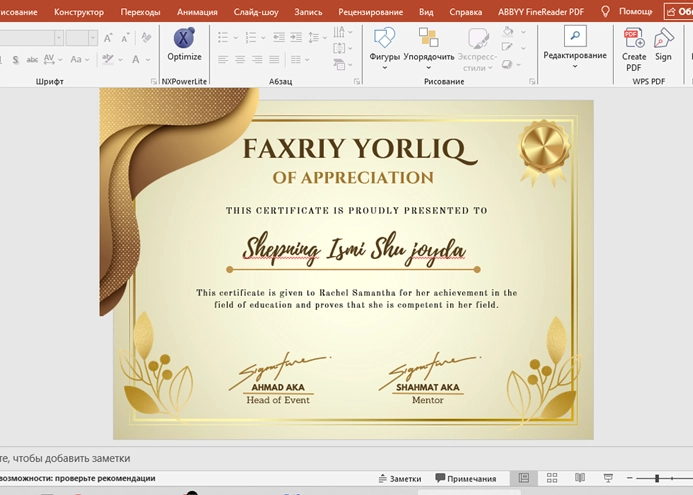This screenshot has width=693, height=495.
Task: Open the ABBYY FineReader PDF tab
Action: [x=541, y=12]
